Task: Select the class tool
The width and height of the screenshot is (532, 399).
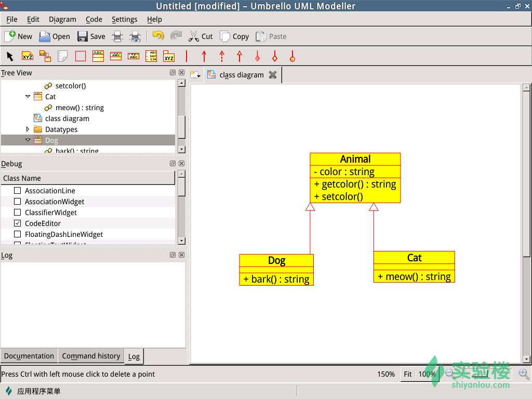Action: [98, 56]
